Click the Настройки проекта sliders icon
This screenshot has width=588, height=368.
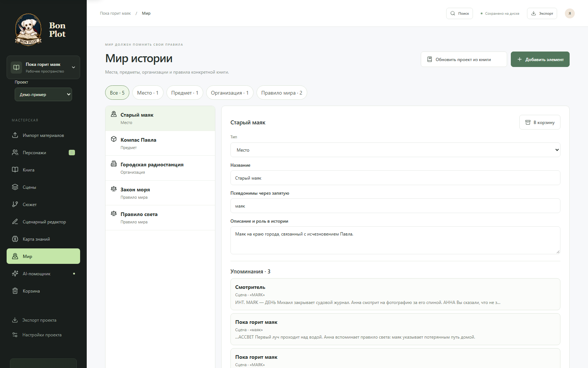[15, 335]
